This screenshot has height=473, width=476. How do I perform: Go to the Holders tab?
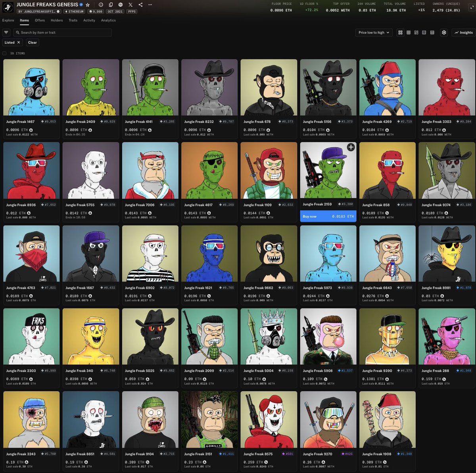coord(57,20)
